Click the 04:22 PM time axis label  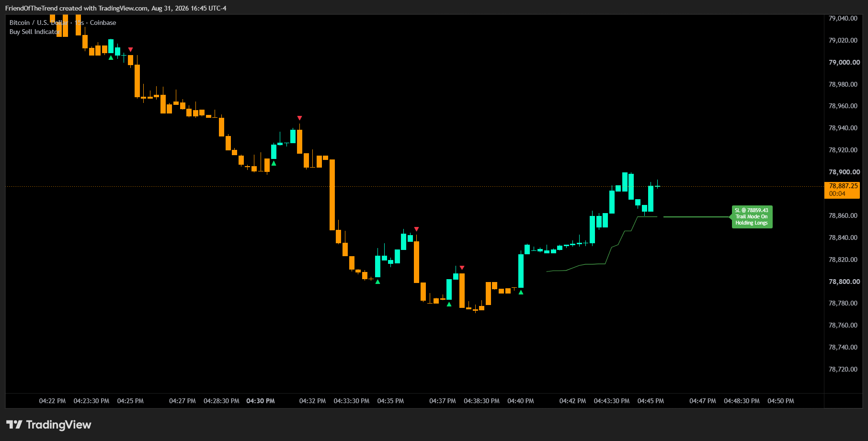[52, 401]
